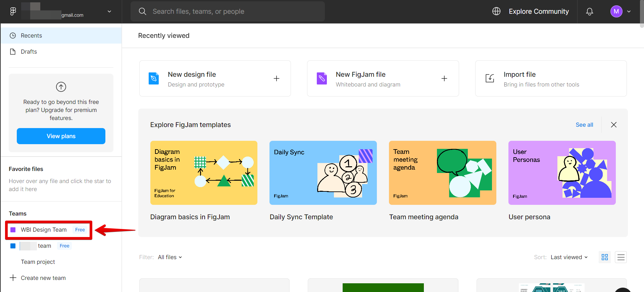Dismiss the FigJam templates section
644x292 pixels.
(614, 125)
